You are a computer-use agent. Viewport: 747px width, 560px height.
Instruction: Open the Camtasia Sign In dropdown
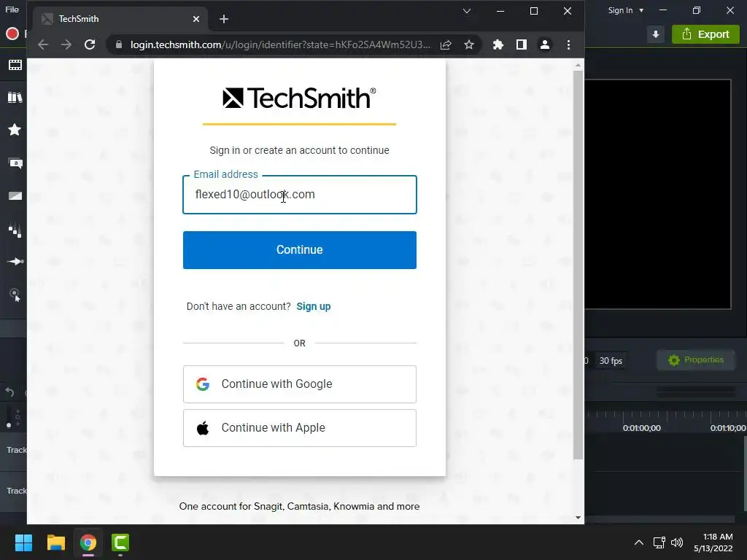(625, 10)
